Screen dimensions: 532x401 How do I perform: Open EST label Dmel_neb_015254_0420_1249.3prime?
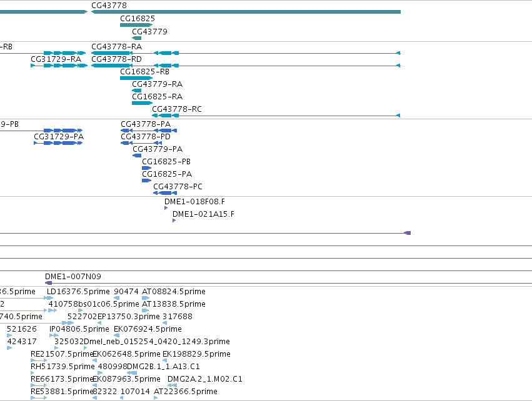(157, 342)
